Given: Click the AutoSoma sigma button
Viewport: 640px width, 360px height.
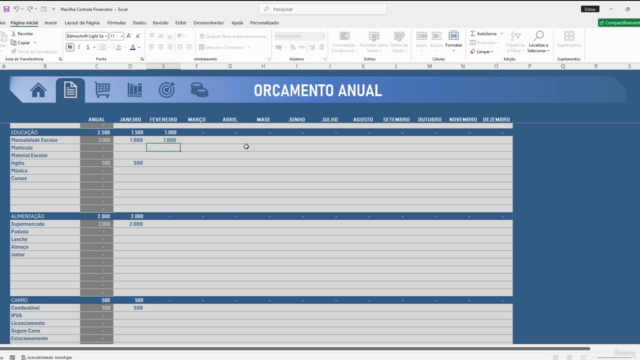Looking at the screenshot, I should click(x=484, y=33).
